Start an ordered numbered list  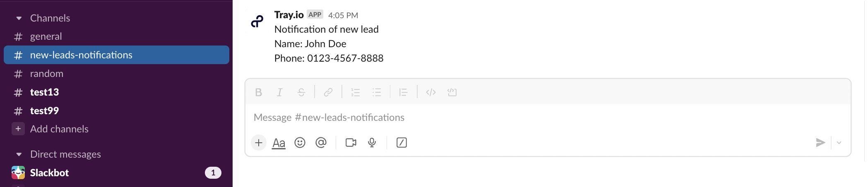pyautogui.click(x=356, y=92)
